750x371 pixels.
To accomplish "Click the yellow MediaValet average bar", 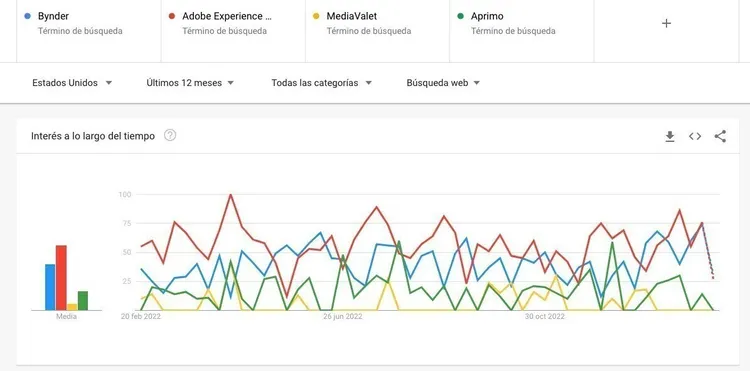I will [72, 307].
